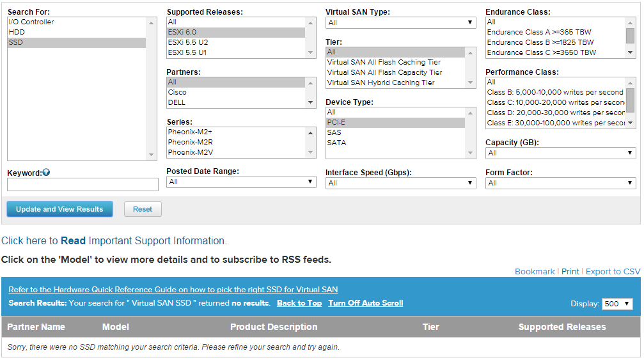Open the Posted Date Range dropdown
The height and width of the screenshot is (360, 644).
[x=241, y=182]
